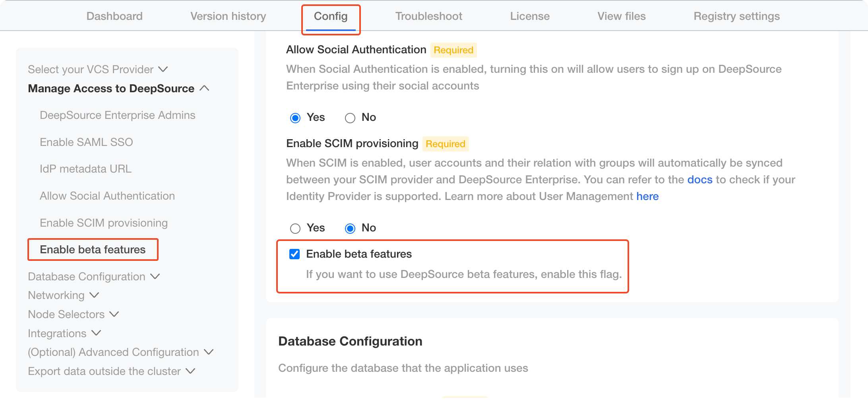The height and width of the screenshot is (400, 868).
Task: Jump to Enable SCIM provisioning in sidebar
Action: [104, 223]
